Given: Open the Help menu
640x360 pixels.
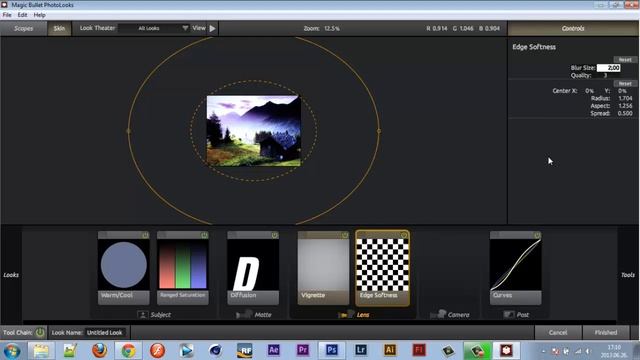Looking at the screenshot, I should tap(40, 15).
